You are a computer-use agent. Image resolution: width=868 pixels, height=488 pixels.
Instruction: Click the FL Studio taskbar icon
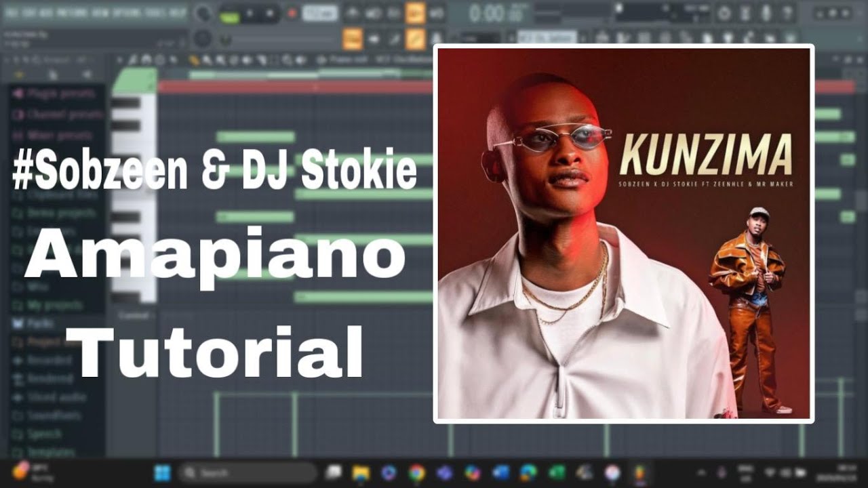tap(639, 472)
